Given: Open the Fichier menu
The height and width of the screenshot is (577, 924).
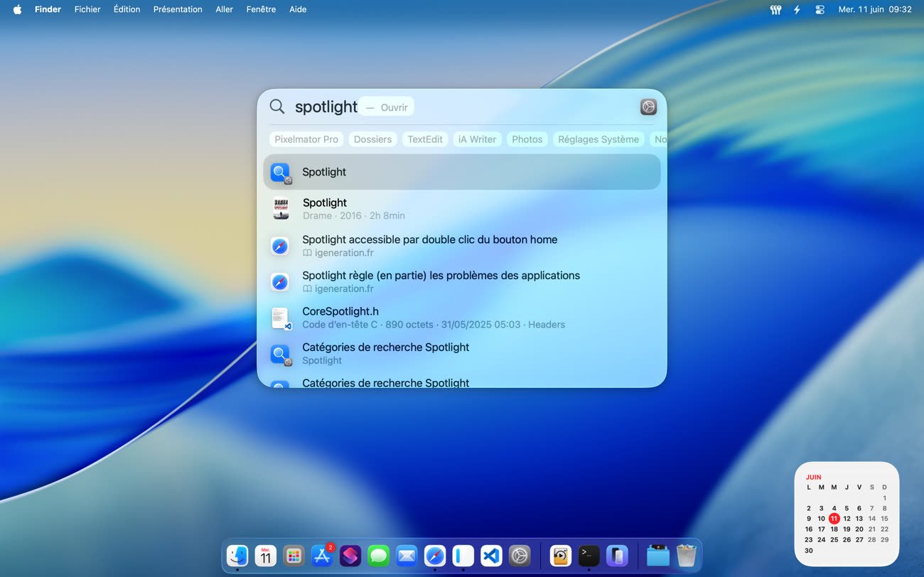Looking at the screenshot, I should tap(87, 9).
